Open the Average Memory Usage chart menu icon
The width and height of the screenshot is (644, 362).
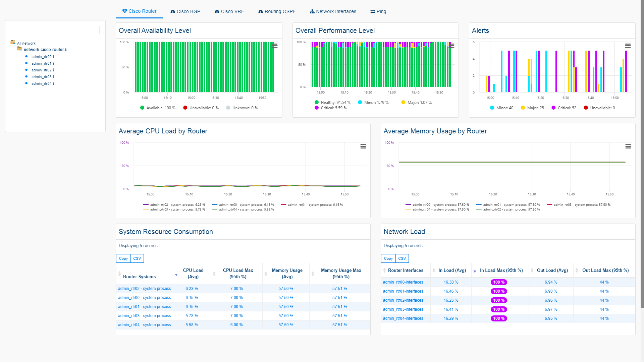coord(628,146)
